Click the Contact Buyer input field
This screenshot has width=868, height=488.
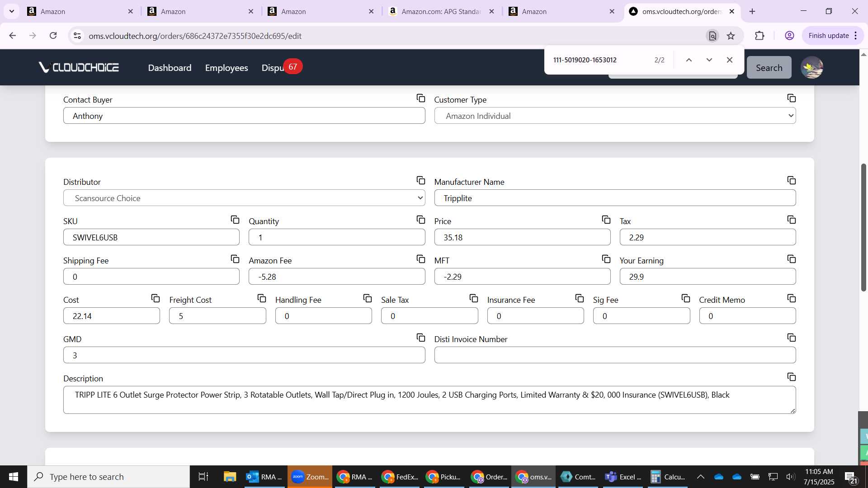[x=244, y=116]
